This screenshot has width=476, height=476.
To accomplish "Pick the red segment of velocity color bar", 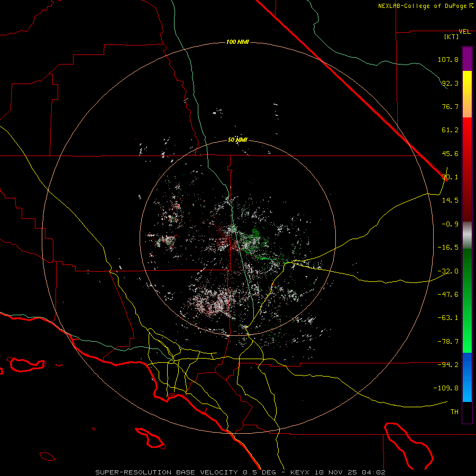I will click(x=467, y=169).
